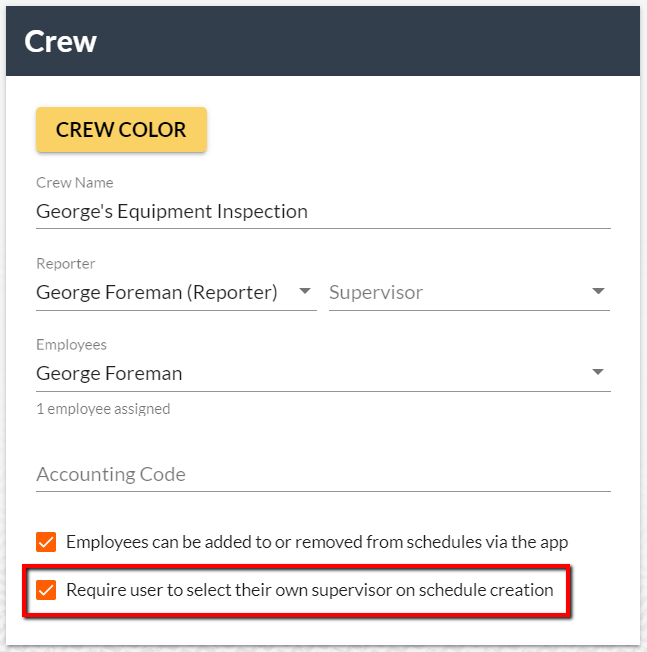
Task: Click the Employees field label
Action: coord(71,345)
